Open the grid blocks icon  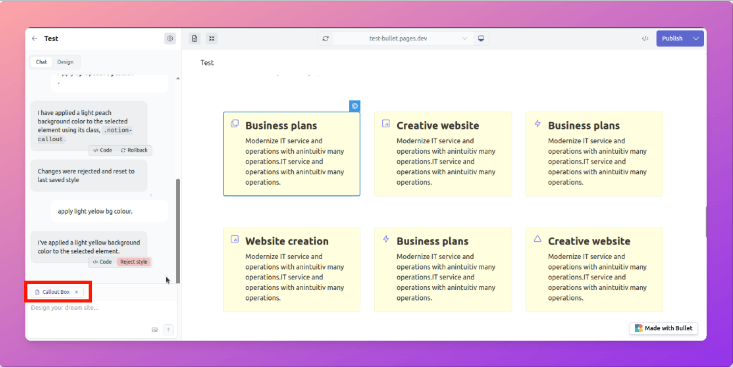point(212,39)
